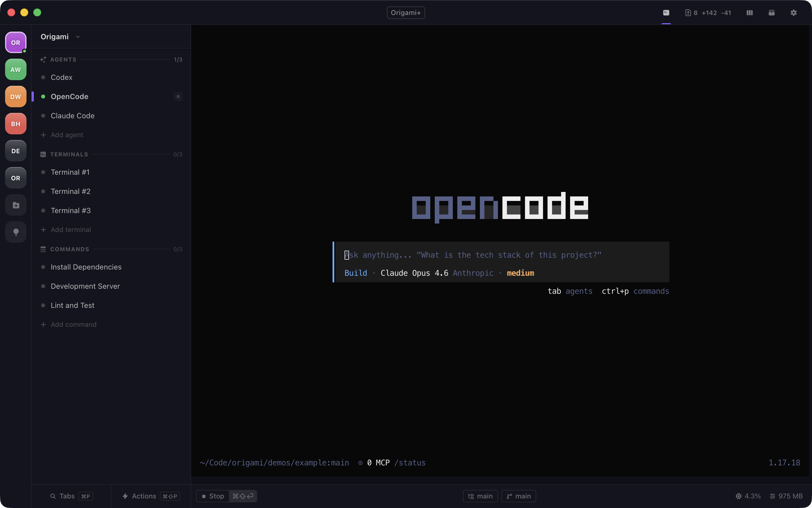
Task: Click the COMMANDS section header
Action: point(70,249)
